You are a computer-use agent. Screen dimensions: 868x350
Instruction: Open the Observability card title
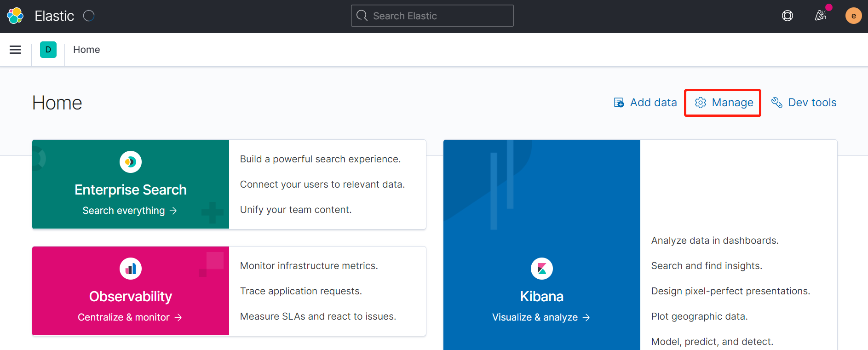click(x=131, y=296)
